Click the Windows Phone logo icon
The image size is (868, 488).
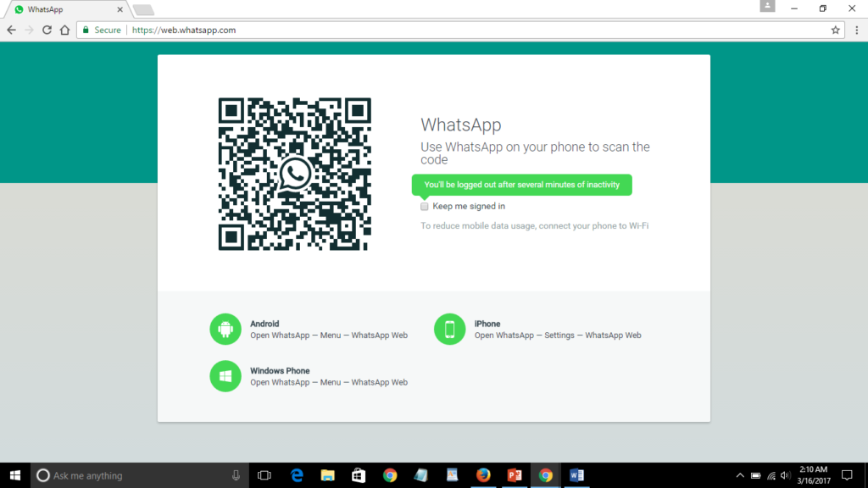225,376
